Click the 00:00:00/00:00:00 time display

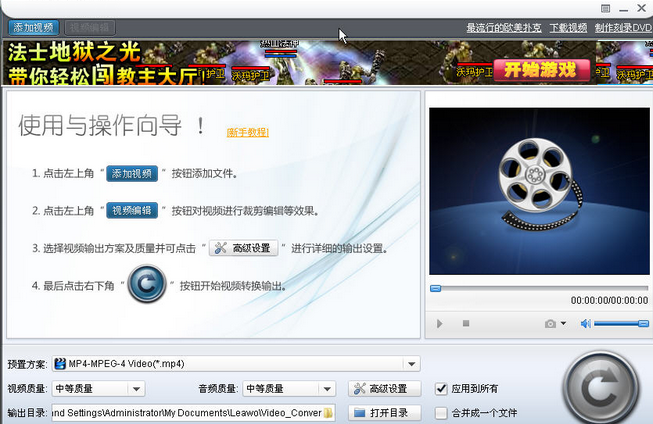pyautogui.click(x=609, y=300)
